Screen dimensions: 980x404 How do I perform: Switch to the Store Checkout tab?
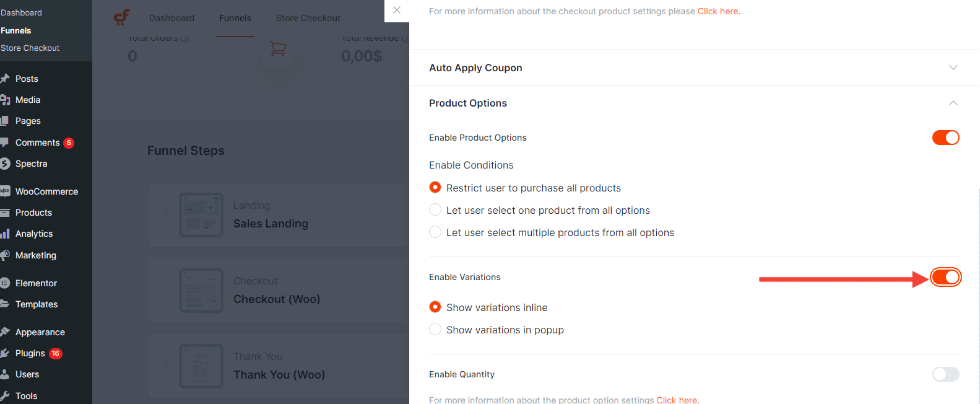coord(308,18)
